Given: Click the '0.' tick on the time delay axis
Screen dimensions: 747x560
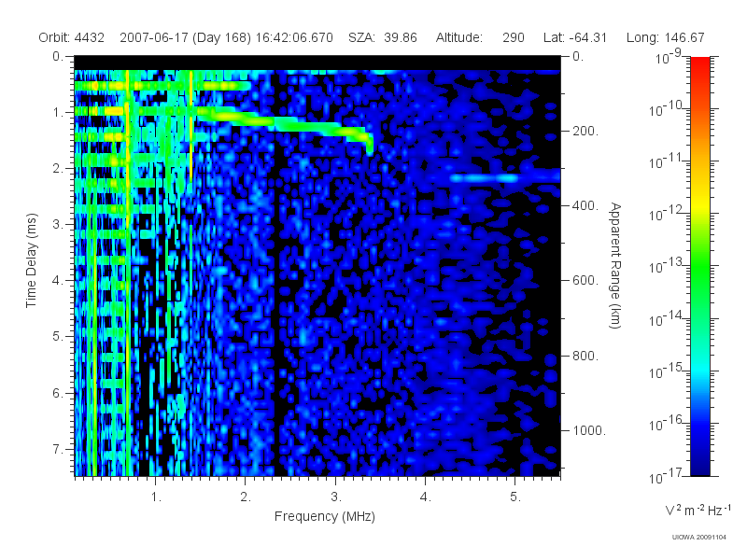Looking at the screenshot, I should pos(58,57).
